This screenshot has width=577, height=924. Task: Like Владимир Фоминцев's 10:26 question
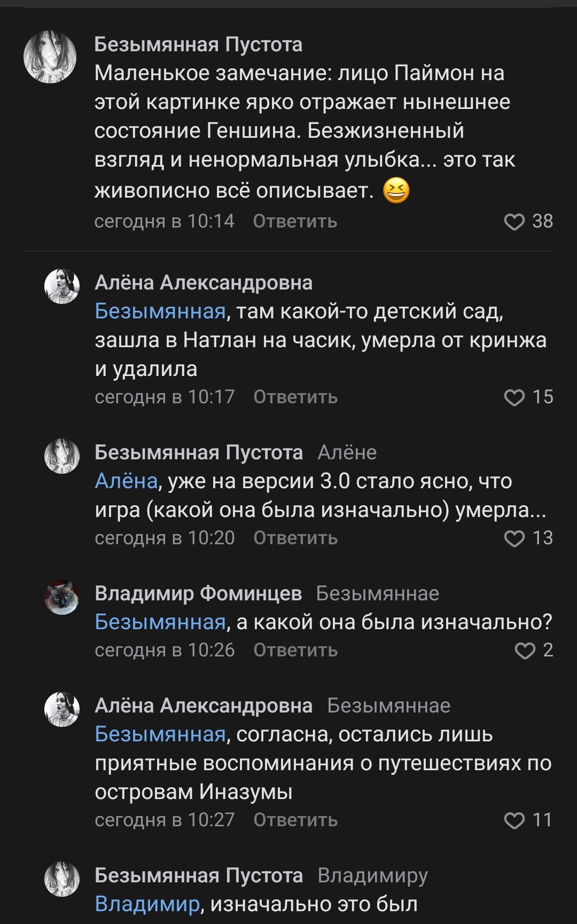[x=525, y=651]
